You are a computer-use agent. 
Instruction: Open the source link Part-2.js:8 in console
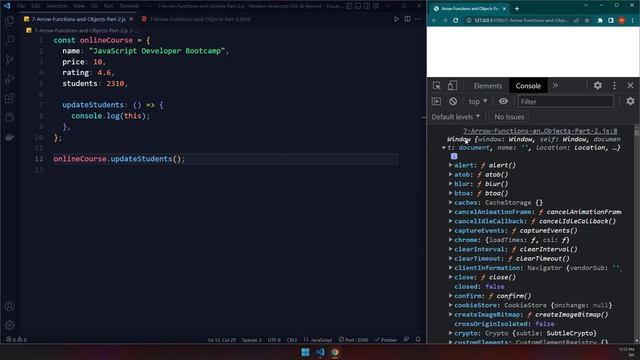[x=540, y=131]
